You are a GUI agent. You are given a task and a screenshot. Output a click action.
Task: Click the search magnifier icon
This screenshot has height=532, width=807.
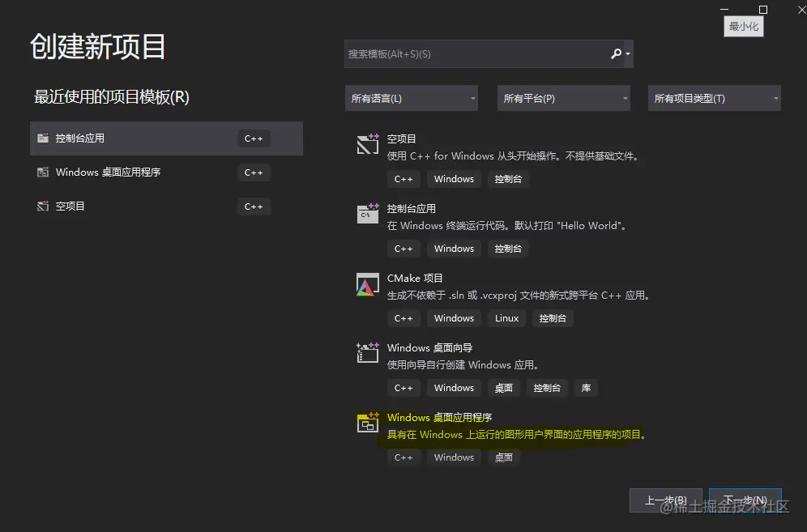click(616, 53)
